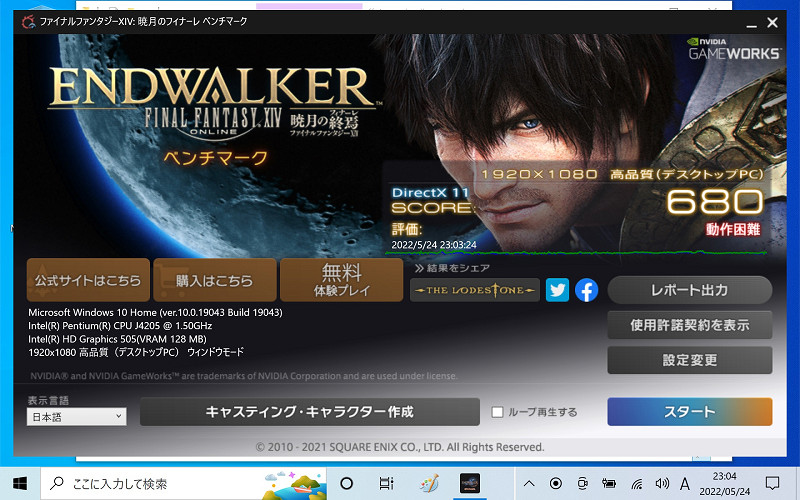Open Cortana circle icon on taskbar

click(x=346, y=483)
